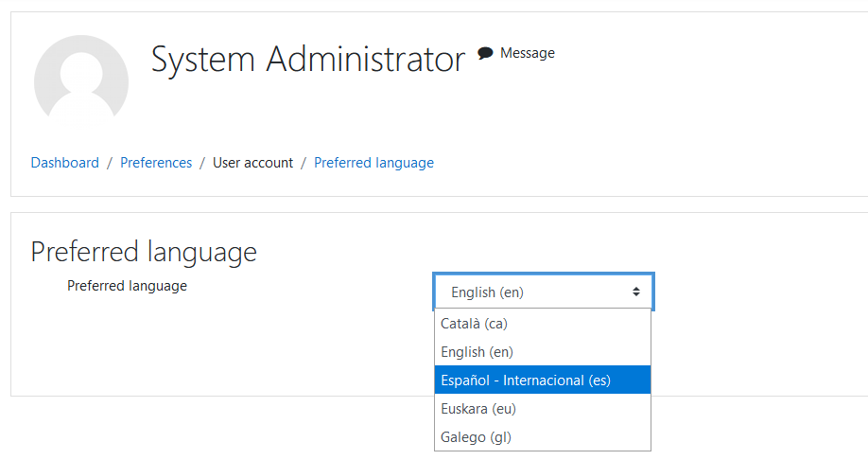This screenshot has height=460, width=868.
Task: Click the Message link
Action: 527,53
